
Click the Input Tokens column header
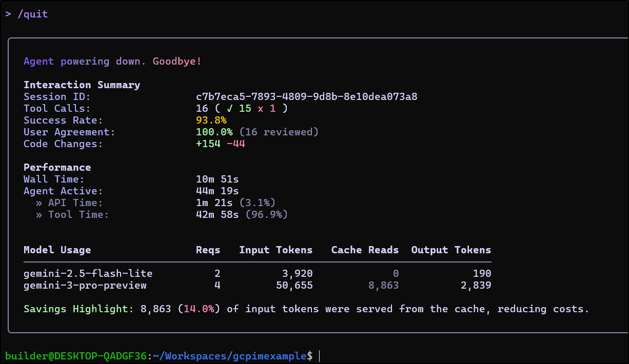pos(276,250)
